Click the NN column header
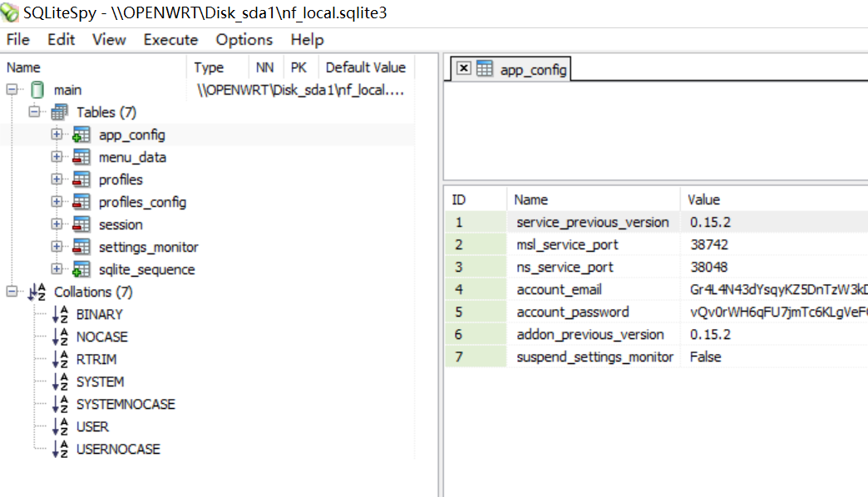 click(x=265, y=67)
